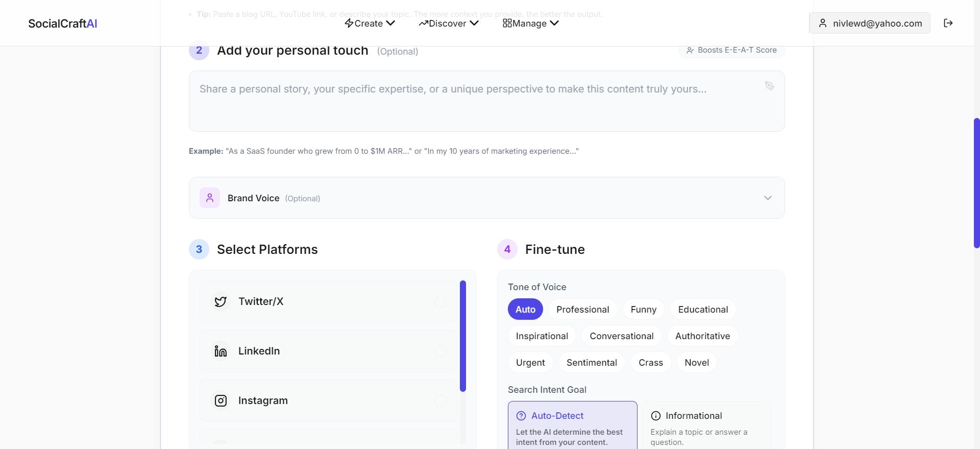
Task: Click the question mark icon on Auto-Detect card
Action: (521, 415)
